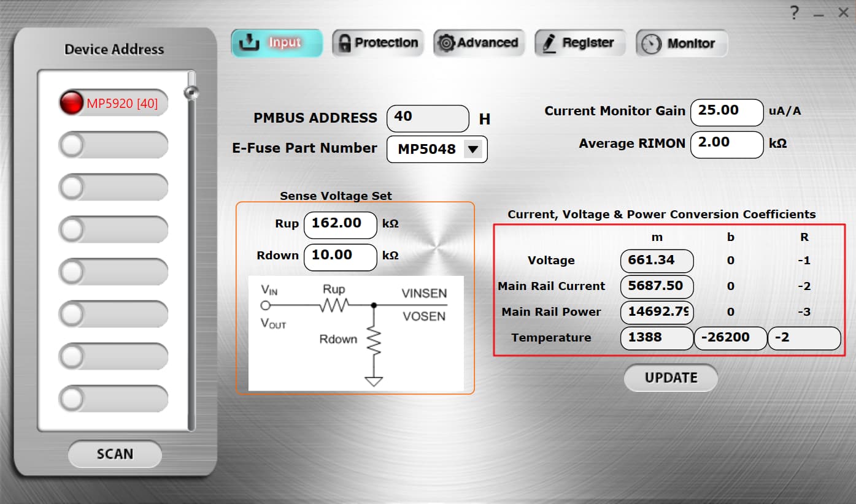Click the device list scrollbar handle
The height and width of the screenshot is (504, 856).
(x=192, y=93)
